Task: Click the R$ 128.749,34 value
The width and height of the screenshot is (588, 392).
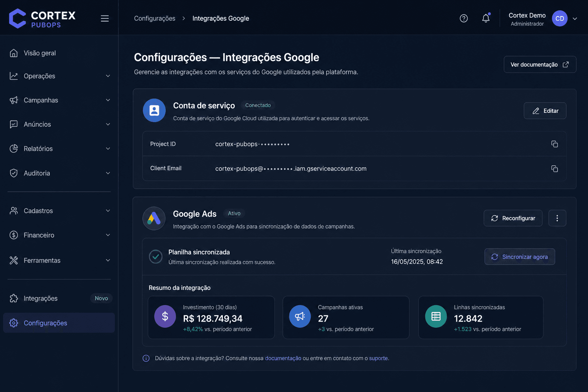Action: click(x=212, y=318)
